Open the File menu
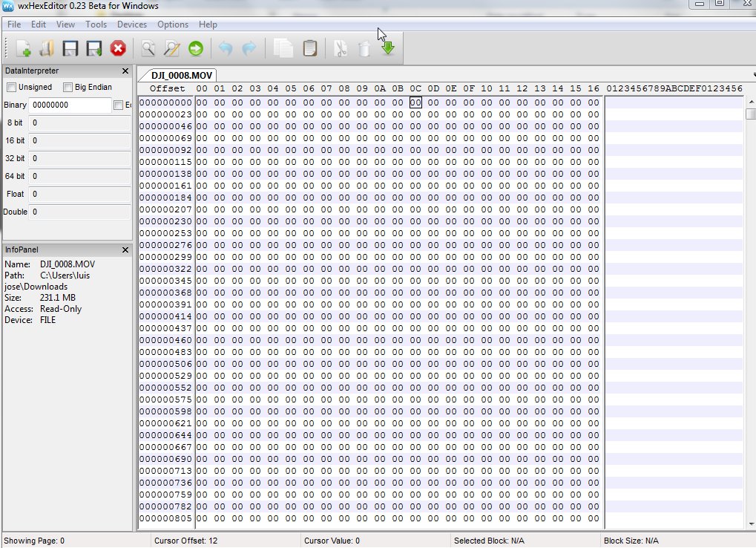Viewport: 756px width, 548px height. tap(14, 24)
